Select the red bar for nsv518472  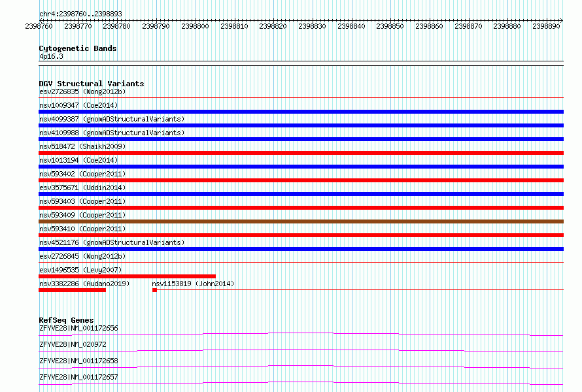point(301,153)
